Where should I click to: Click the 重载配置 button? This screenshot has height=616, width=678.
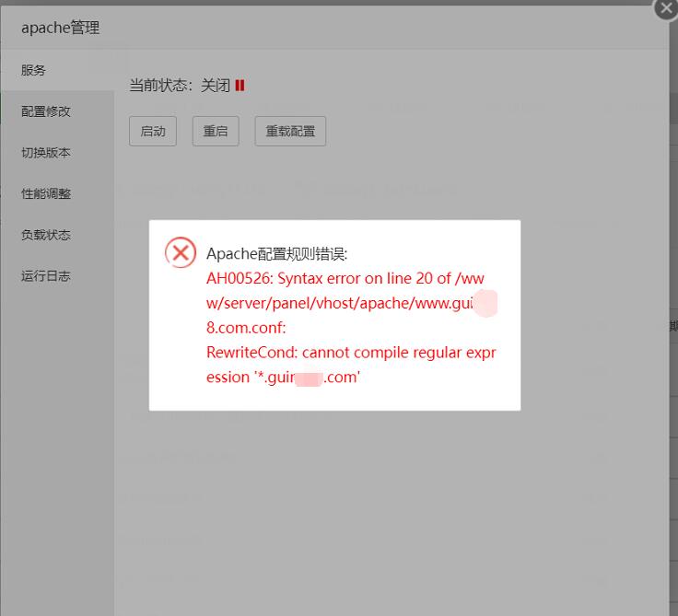(290, 131)
